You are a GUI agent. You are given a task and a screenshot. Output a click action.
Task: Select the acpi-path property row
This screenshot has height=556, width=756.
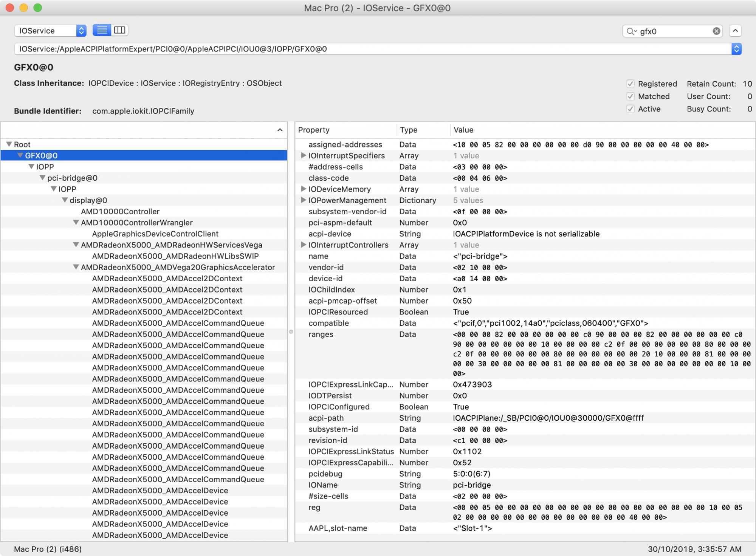pos(525,418)
